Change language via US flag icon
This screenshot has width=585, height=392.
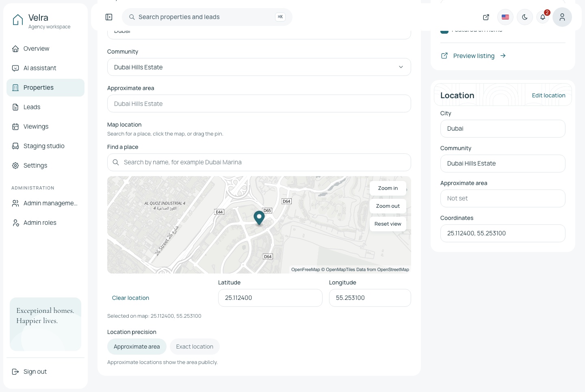(505, 17)
